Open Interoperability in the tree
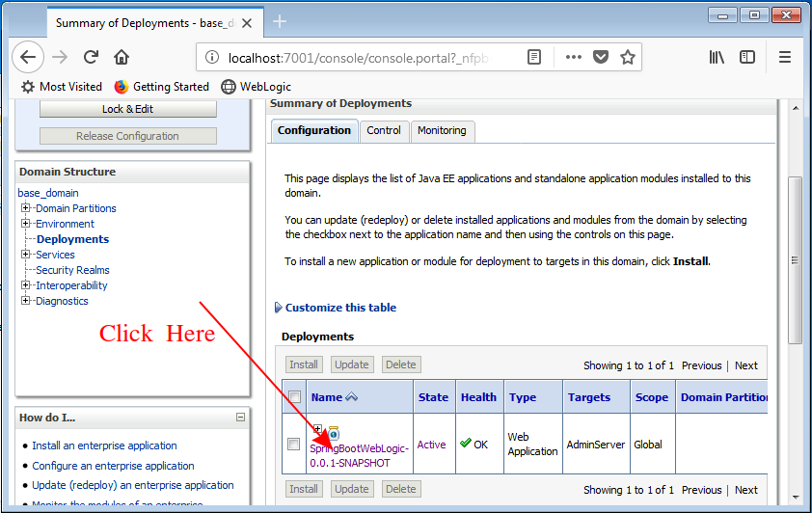 coord(71,285)
